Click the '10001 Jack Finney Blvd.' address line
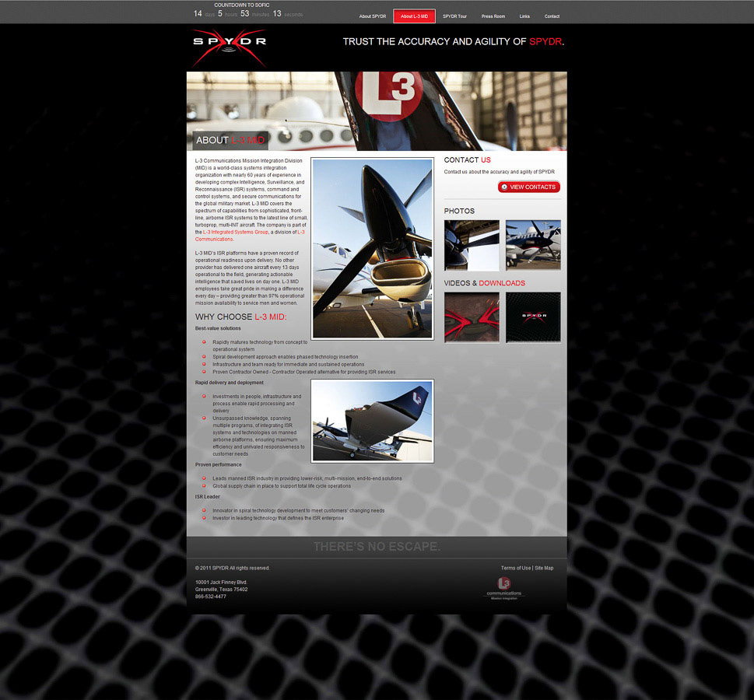Image resolution: width=754 pixels, height=700 pixels. (221, 583)
